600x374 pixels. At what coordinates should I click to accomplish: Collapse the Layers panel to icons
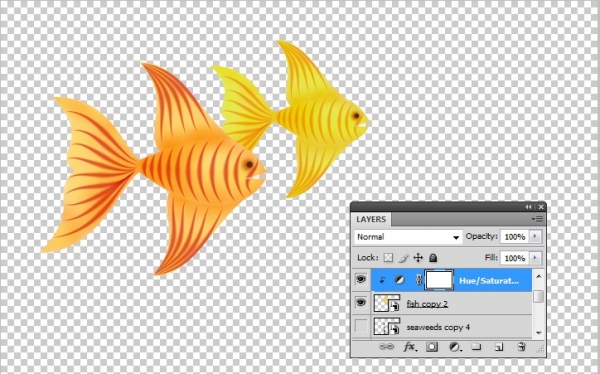[528, 207]
